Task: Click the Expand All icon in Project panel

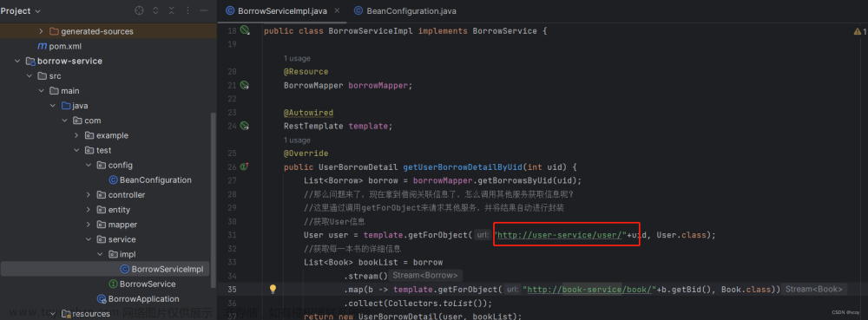Action: click(155, 10)
